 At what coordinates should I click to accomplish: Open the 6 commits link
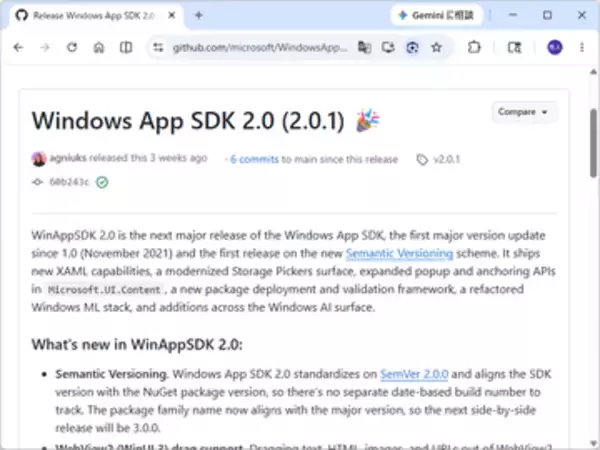pyautogui.click(x=254, y=160)
